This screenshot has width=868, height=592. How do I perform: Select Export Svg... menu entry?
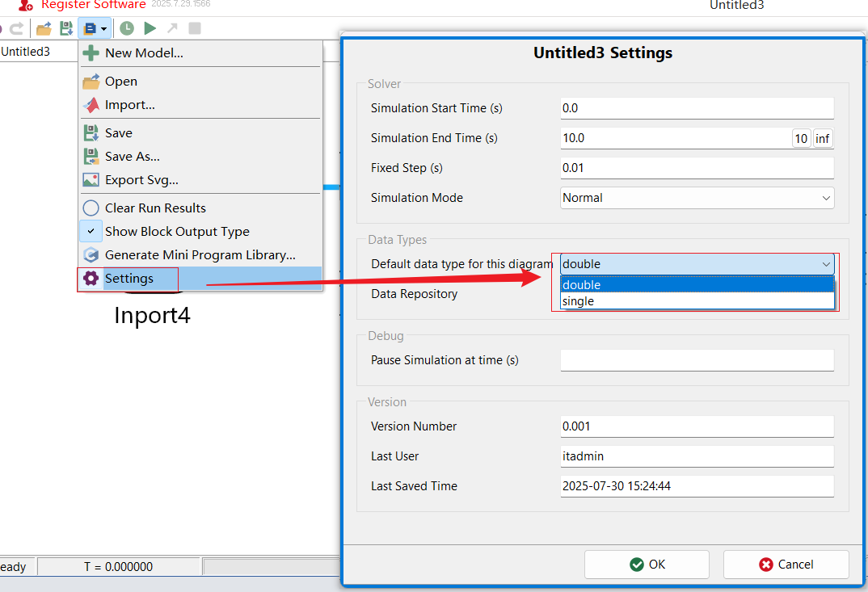200,180
